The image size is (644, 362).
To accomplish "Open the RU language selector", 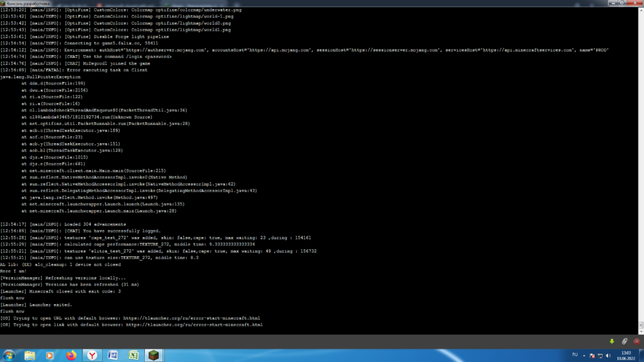I will click(x=575, y=355).
